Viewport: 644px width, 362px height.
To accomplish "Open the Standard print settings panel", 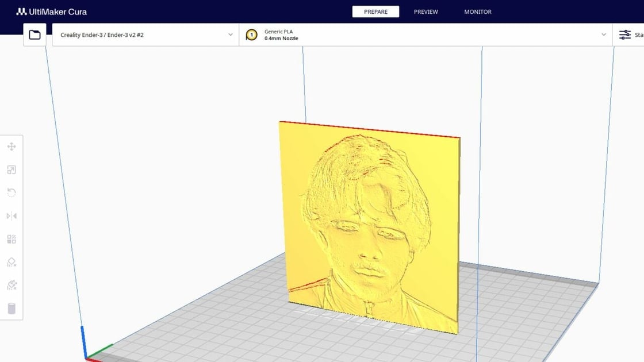I will (632, 34).
